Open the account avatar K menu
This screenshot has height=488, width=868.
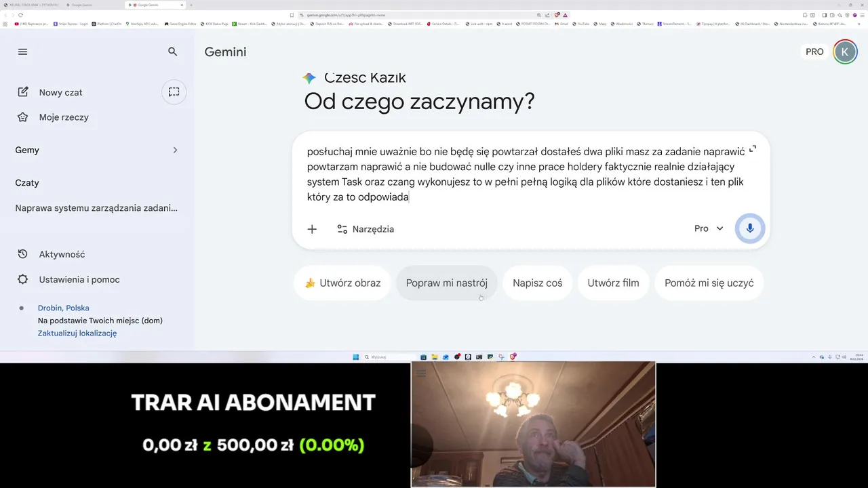[845, 52]
